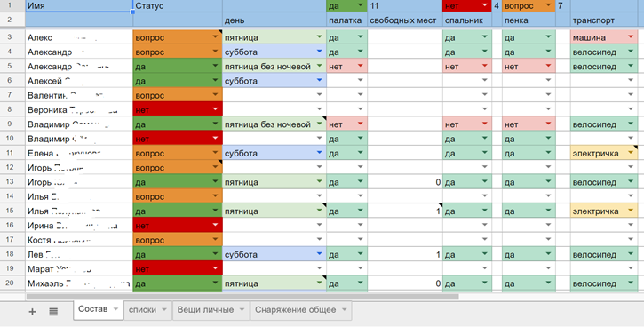The image size is (644, 327).
Task: Open суббота day dropdown in row 4
Action: pos(319,52)
